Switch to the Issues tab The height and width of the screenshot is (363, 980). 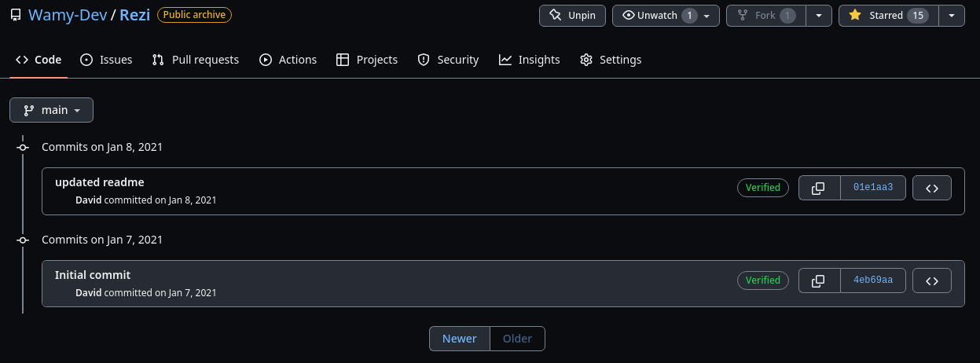[x=106, y=60]
